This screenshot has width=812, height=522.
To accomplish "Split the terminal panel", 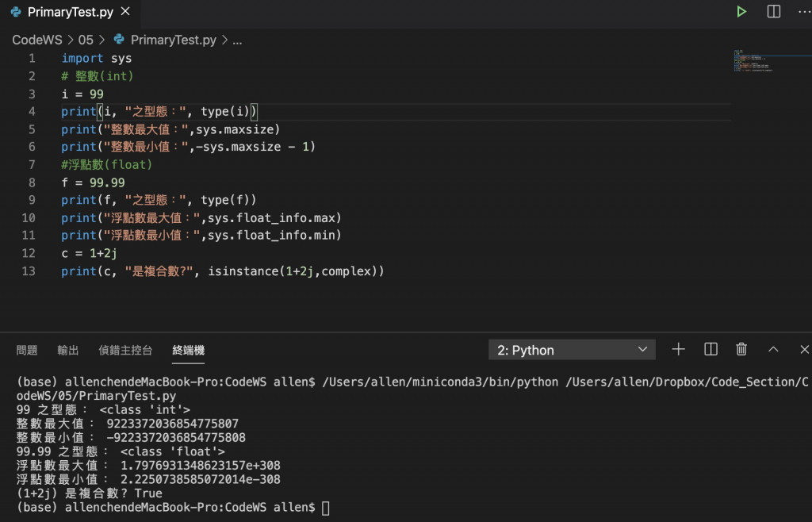I will click(711, 350).
